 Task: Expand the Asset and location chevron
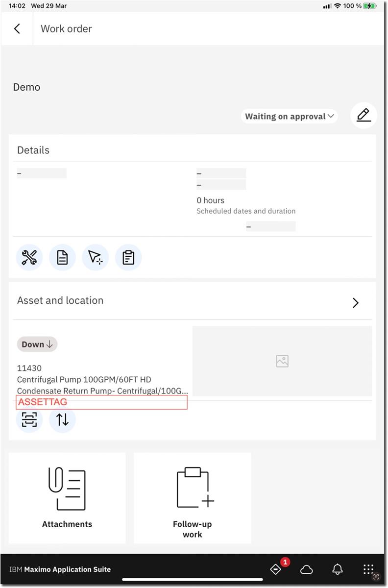point(356,303)
